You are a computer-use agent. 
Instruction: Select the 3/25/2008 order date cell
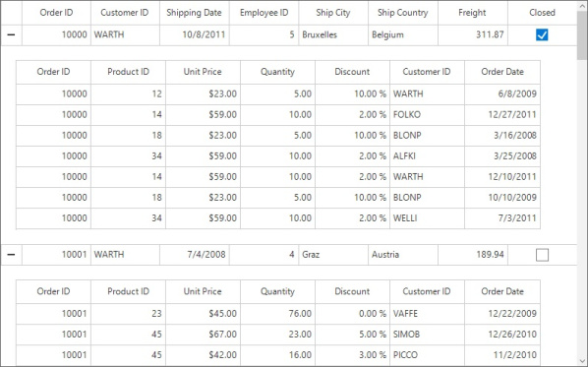(502, 156)
